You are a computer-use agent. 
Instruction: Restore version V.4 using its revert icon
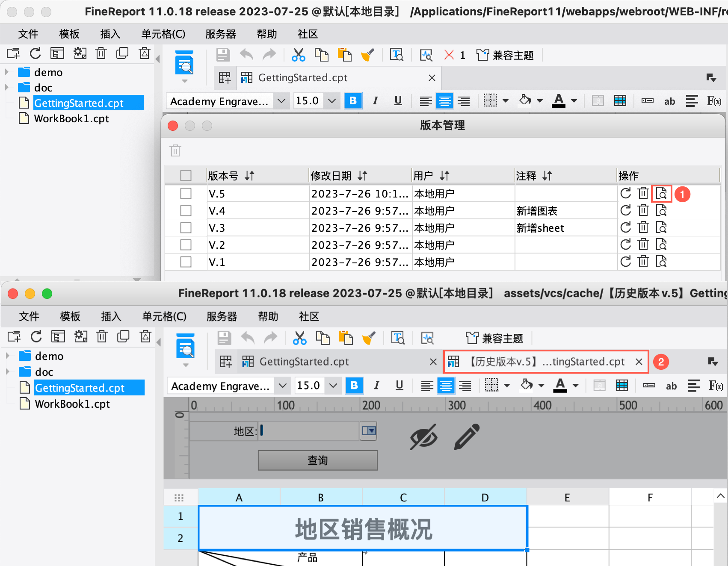tap(626, 210)
